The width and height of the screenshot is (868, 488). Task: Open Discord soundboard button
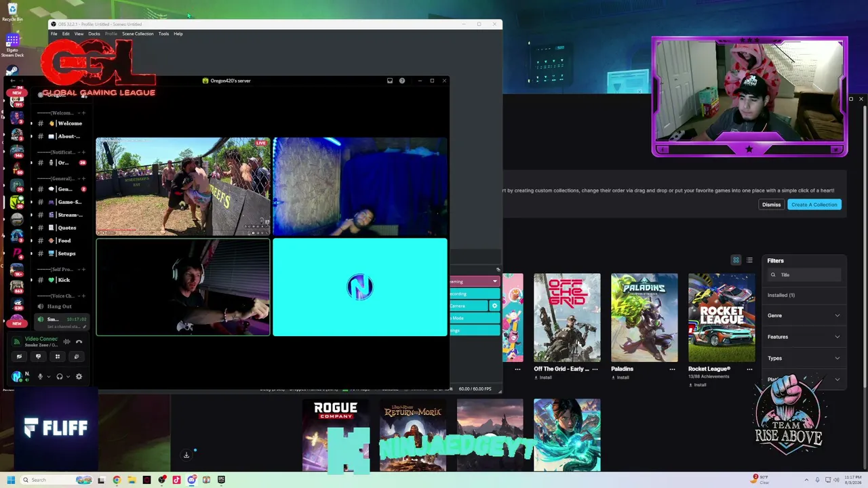pyautogui.click(x=76, y=357)
